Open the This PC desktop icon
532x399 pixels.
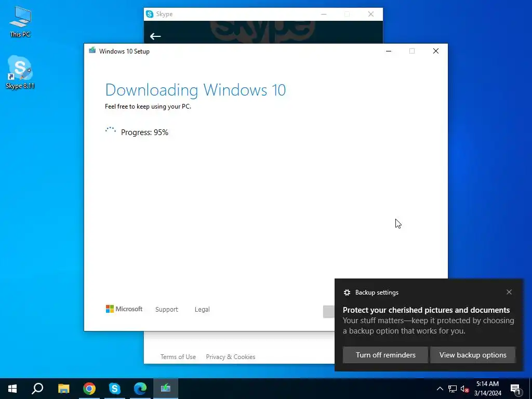click(x=20, y=22)
